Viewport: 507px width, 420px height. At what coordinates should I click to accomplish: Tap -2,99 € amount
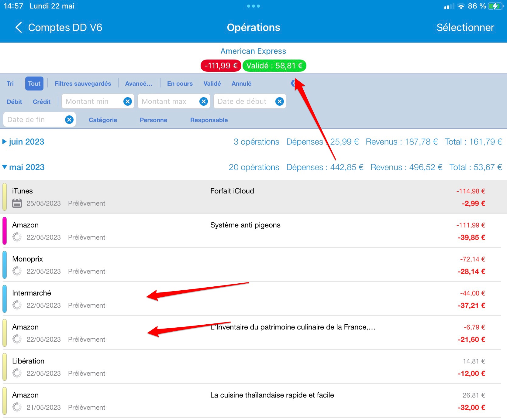pyautogui.click(x=473, y=203)
